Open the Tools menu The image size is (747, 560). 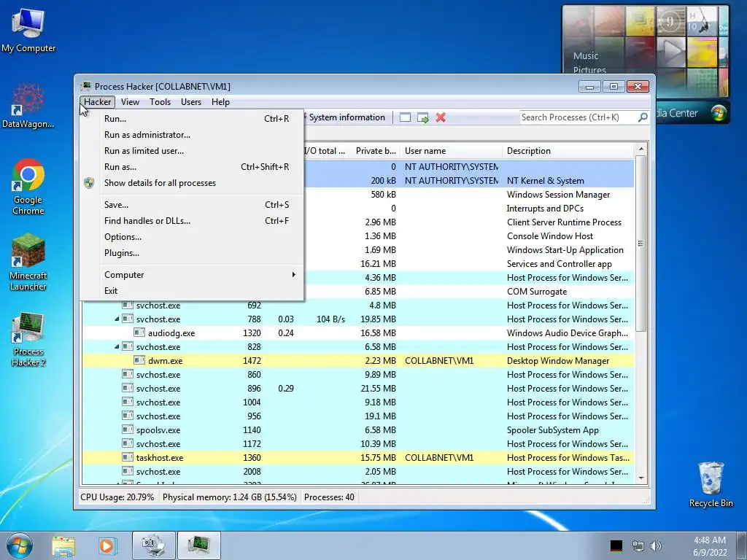tap(160, 102)
